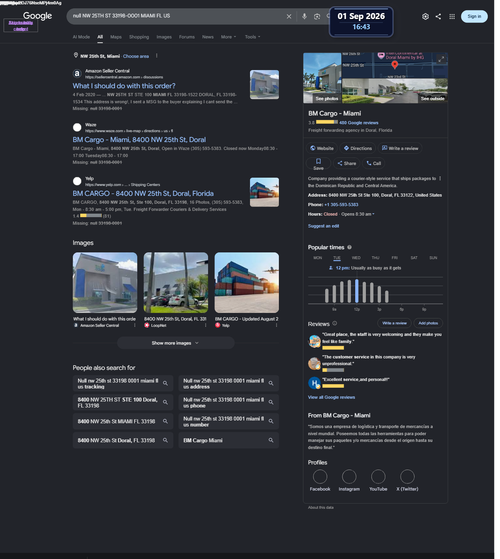Save BM Cargo with bookmark button
The height and width of the screenshot is (559, 500).
(318, 164)
